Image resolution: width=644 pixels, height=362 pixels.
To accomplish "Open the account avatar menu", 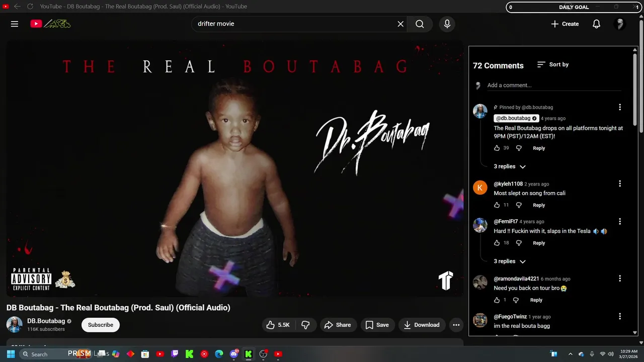I will pyautogui.click(x=620, y=24).
